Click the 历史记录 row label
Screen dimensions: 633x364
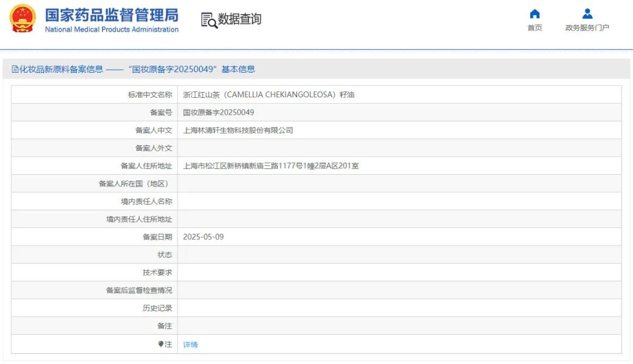[157, 308]
